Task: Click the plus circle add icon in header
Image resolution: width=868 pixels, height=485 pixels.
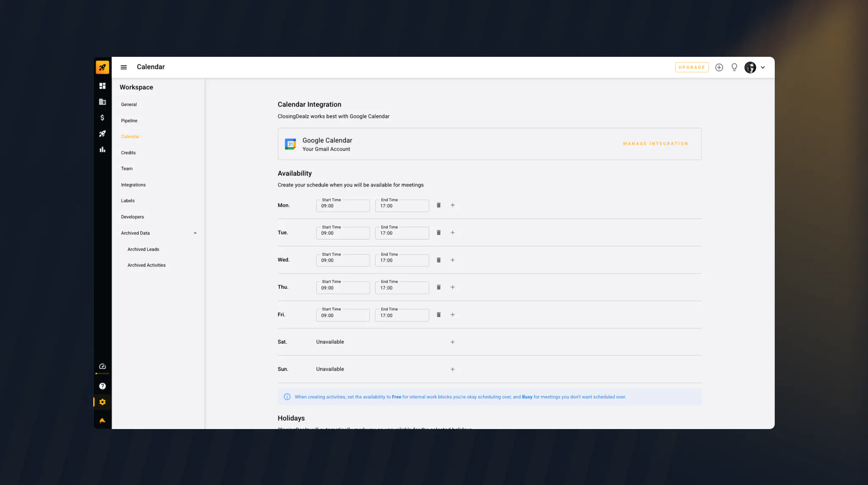Action: [x=719, y=67]
